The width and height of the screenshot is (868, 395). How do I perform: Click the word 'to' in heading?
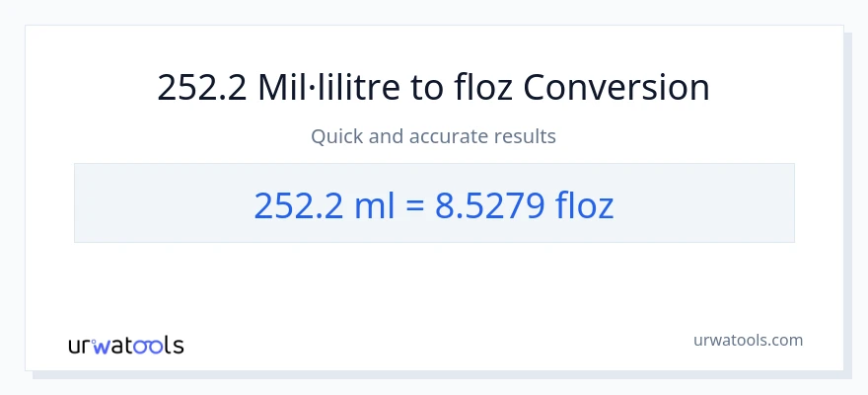(x=427, y=88)
